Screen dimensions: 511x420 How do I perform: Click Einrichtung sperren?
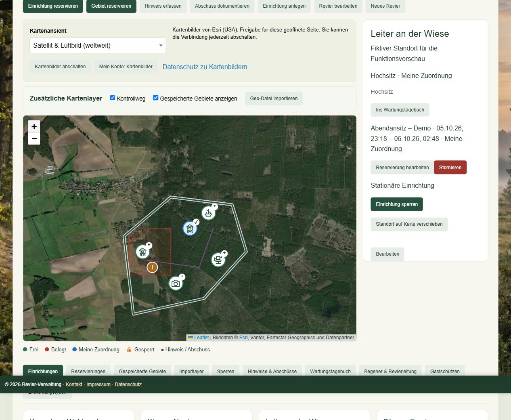tap(397, 204)
